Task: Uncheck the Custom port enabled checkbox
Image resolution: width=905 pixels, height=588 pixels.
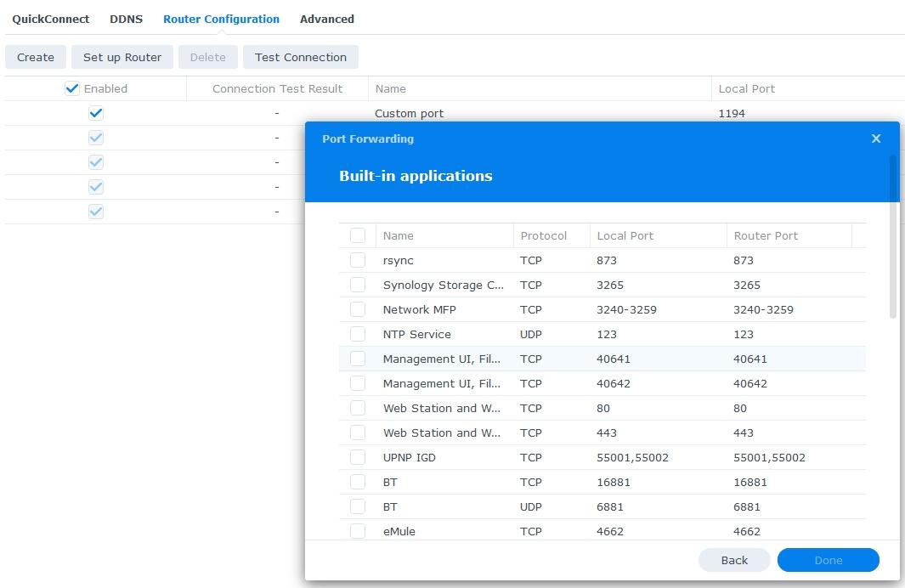Action: tap(96, 113)
